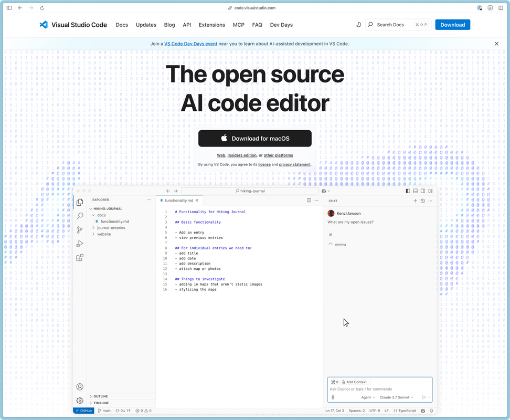
Task: Dismiss the Dev Days banner
Action: click(496, 44)
